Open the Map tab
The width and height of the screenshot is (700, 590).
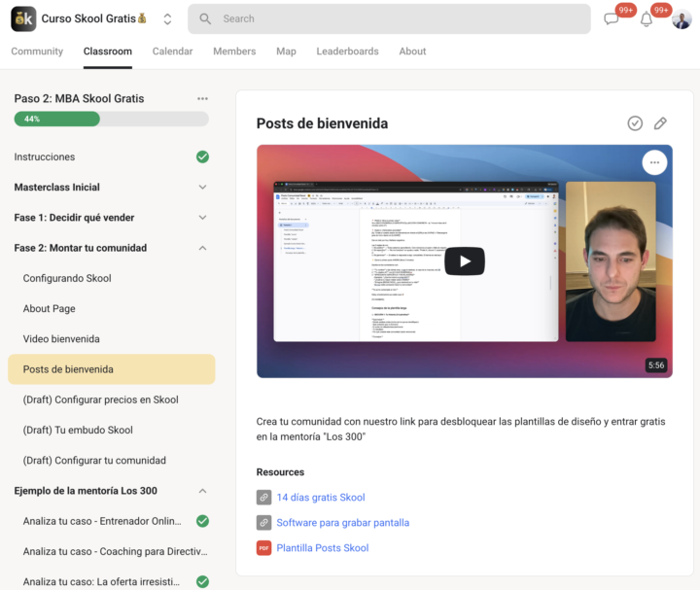pyautogui.click(x=286, y=52)
